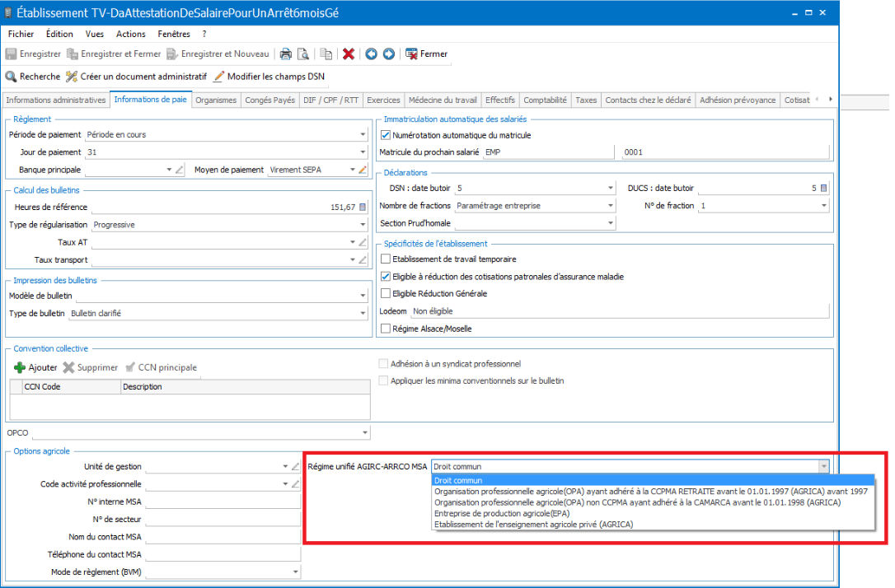Open the Actions menu
Screen dimensions: 895x588
(131, 35)
